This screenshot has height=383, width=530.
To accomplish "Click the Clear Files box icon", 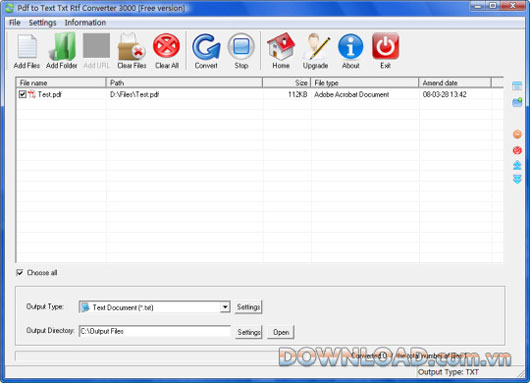I will point(131,46).
